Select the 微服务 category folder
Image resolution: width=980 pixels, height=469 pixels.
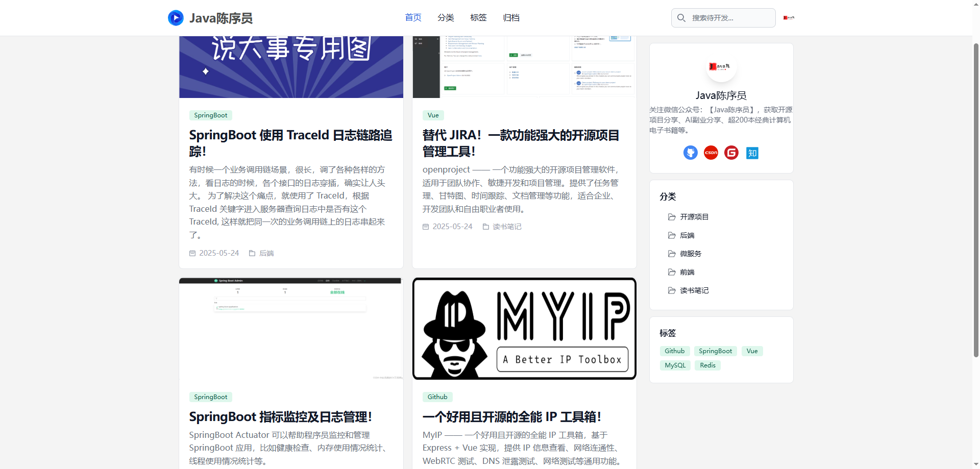pyautogui.click(x=690, y=254)
